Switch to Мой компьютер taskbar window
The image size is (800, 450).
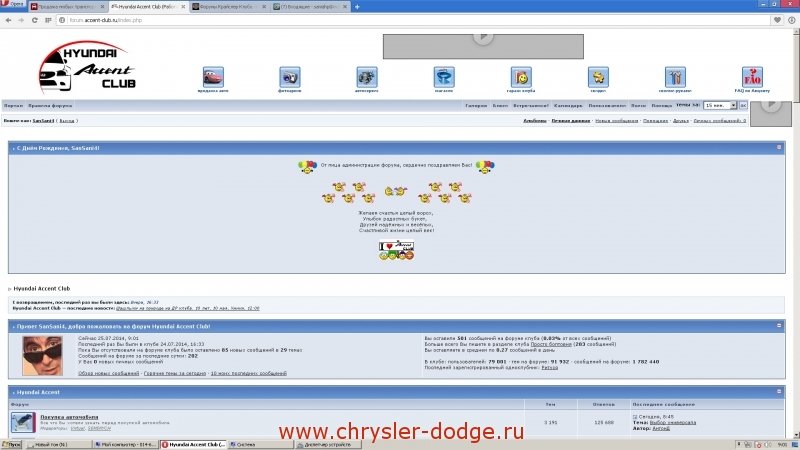pos(125,445)
